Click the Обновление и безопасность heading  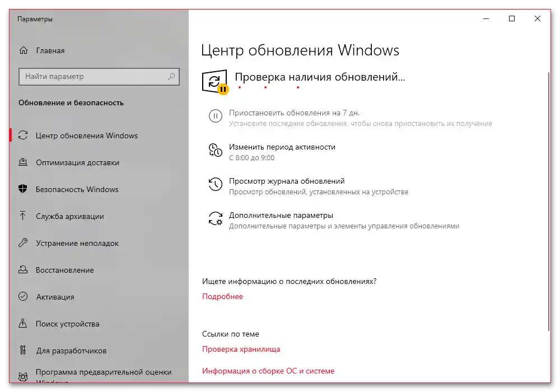[x=71, y=103]
